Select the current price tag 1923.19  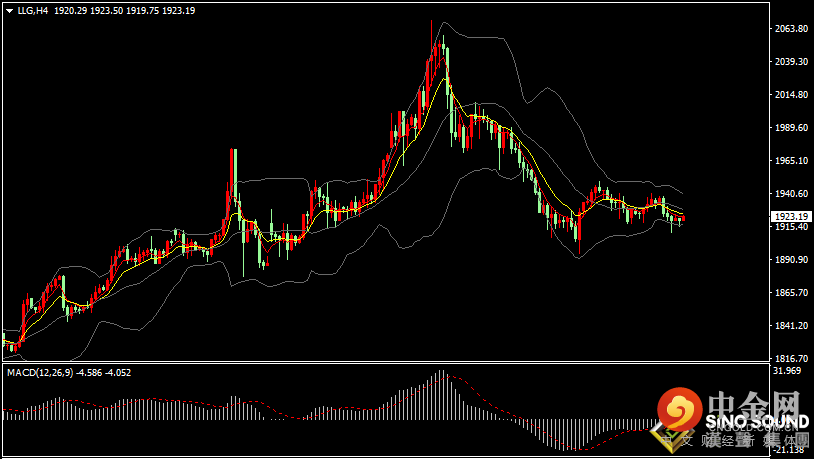791,217
